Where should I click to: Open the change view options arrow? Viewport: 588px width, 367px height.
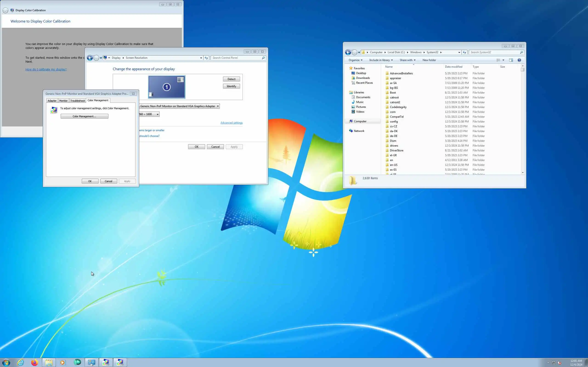coord(503,60)
